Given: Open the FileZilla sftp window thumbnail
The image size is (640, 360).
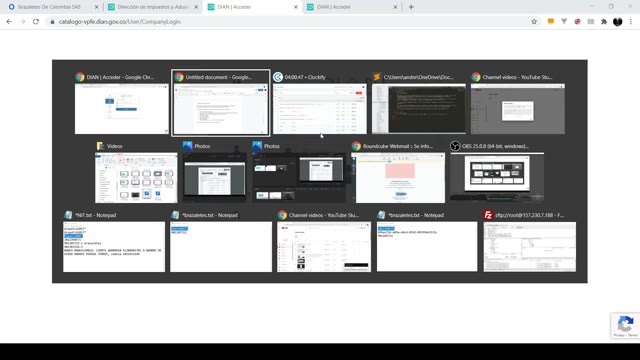Looking at the screenshot, I should tap(530, 241).
